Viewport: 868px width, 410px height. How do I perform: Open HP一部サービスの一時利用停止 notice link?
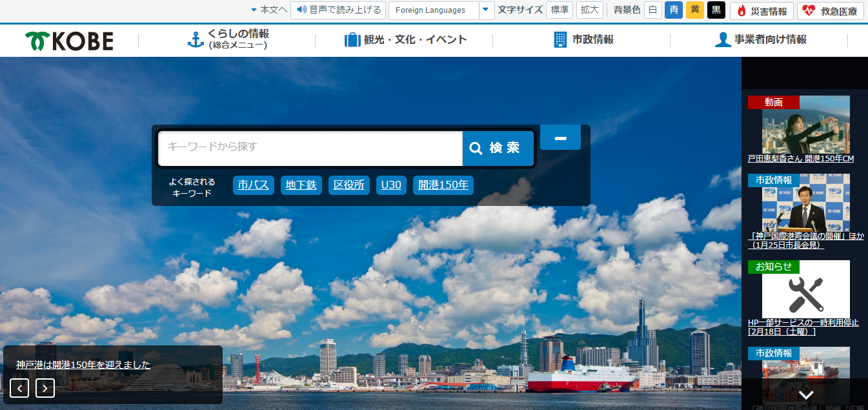(803, 327)
